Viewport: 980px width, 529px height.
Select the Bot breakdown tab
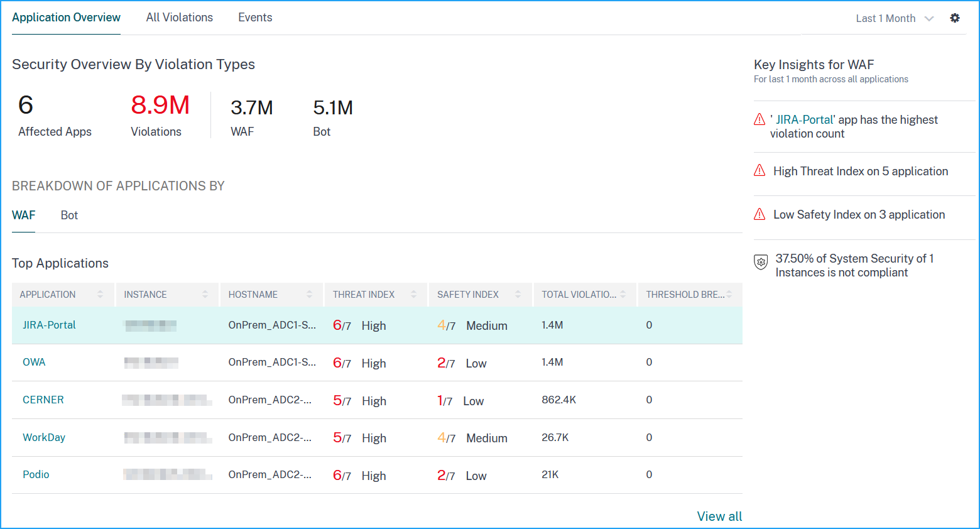coord(69,215)
